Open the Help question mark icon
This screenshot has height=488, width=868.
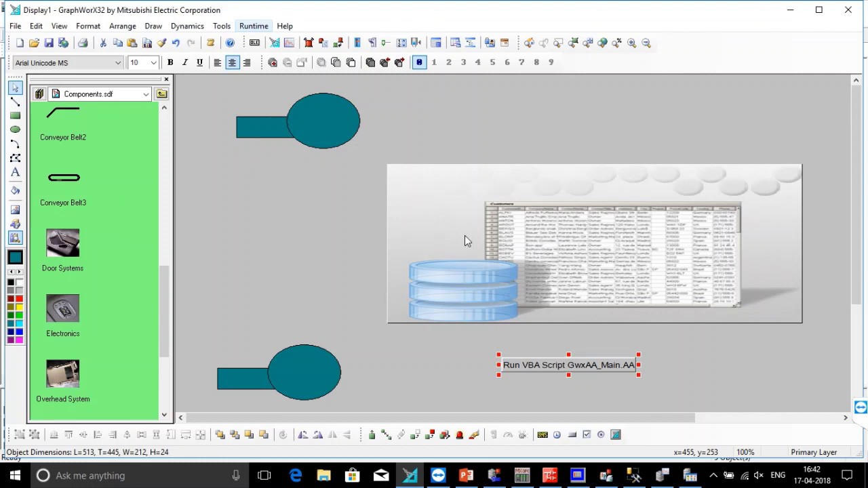pyautogui.click(x=230, y=43)
